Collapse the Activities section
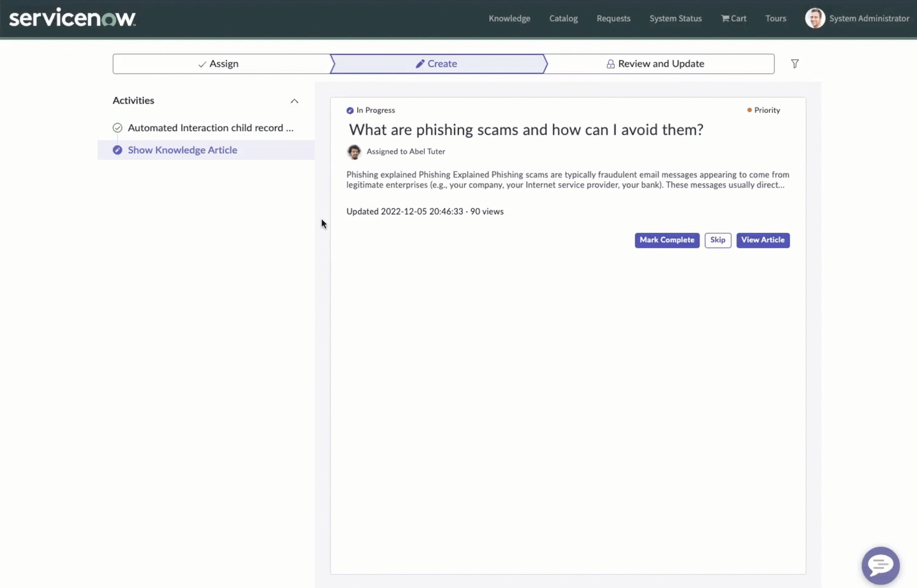917x588 pixels. click(294, 101)
